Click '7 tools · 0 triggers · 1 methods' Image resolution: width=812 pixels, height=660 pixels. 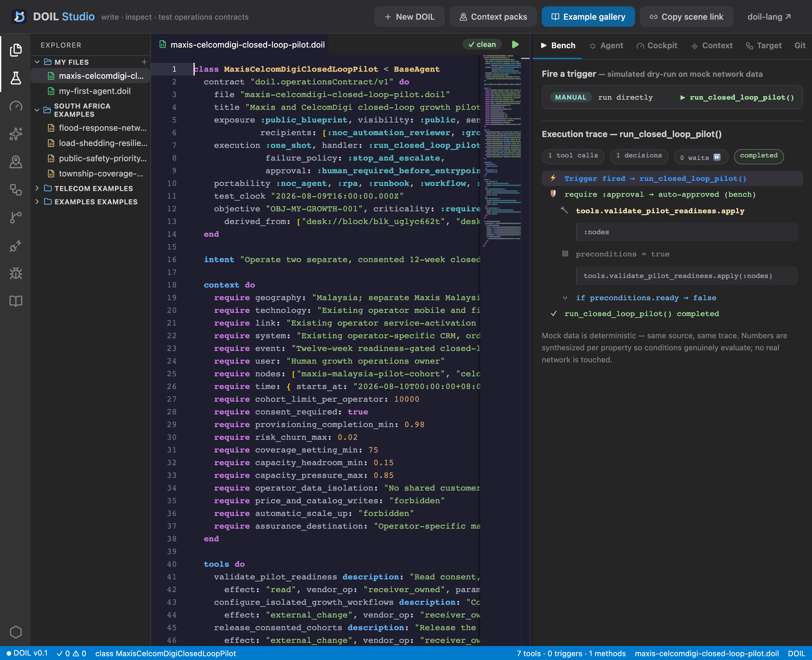point(571,653)
